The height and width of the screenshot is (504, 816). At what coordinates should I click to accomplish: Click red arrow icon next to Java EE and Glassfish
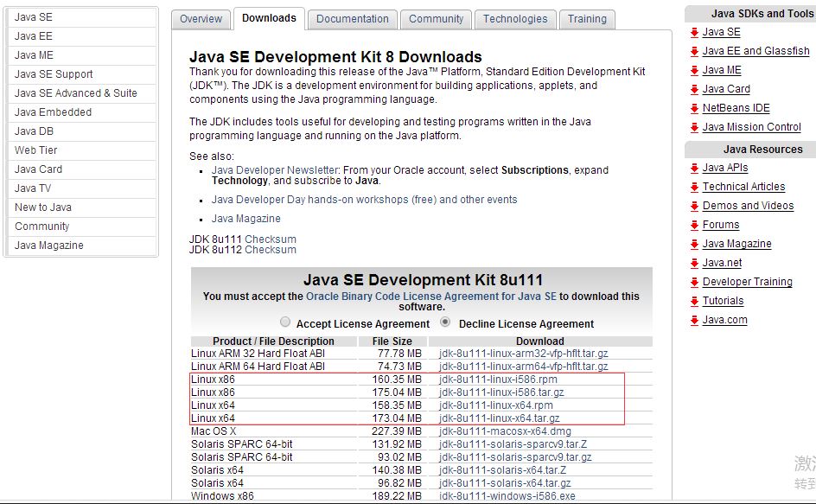(x=694, y=52)
